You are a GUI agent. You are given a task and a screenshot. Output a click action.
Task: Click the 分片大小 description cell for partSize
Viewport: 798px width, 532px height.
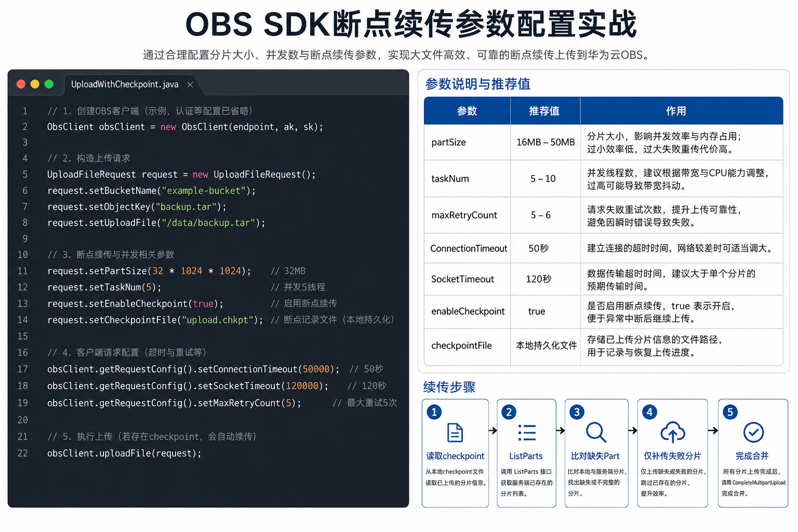(x=682, y=142)
